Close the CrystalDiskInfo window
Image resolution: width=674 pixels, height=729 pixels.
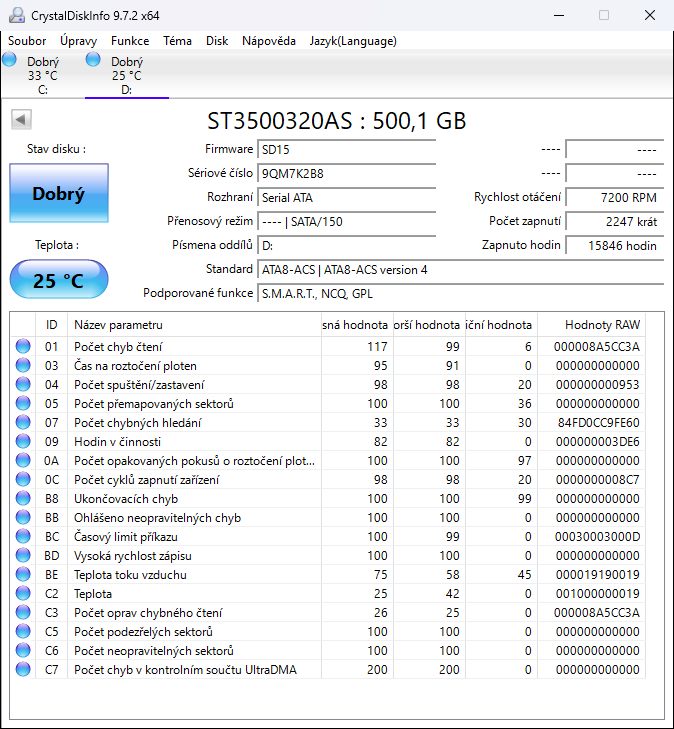[650, 15]
